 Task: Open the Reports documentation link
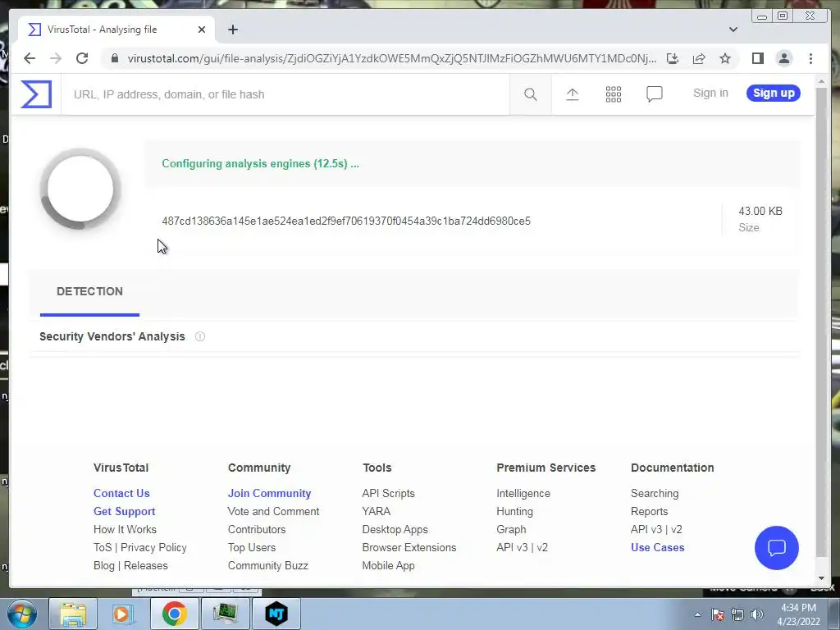pos(650,512)
